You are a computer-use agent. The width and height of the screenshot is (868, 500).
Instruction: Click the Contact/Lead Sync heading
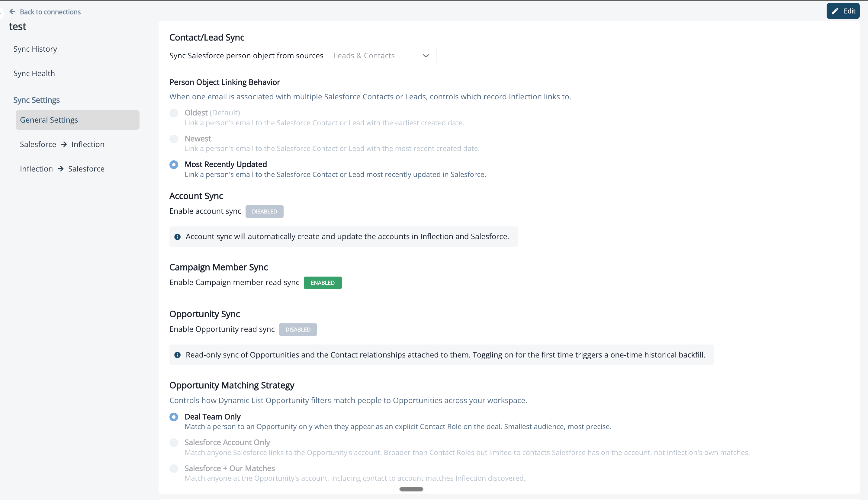coord(207,37)
